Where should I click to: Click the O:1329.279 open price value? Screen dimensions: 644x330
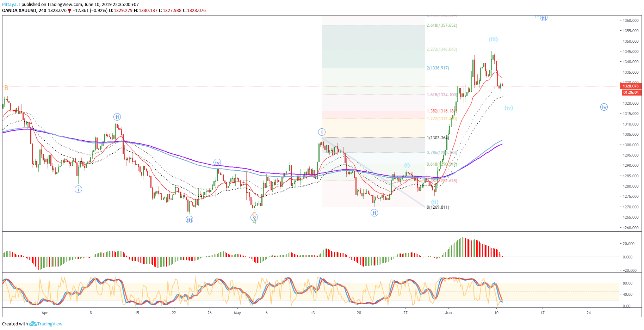[x=120, y=11]
